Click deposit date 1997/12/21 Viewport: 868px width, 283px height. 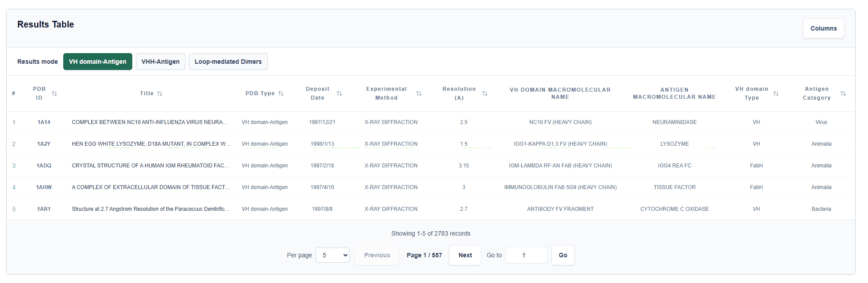322,122
